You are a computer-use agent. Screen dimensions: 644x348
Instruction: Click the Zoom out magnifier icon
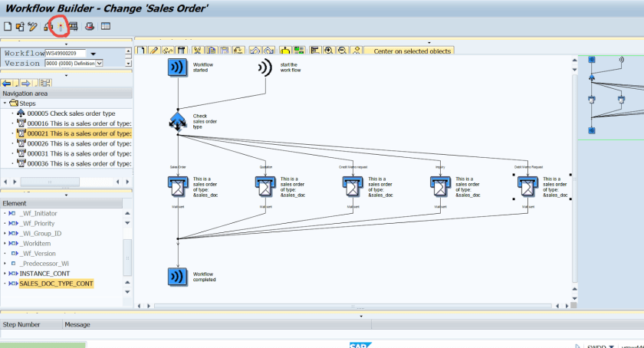point(342,51)
